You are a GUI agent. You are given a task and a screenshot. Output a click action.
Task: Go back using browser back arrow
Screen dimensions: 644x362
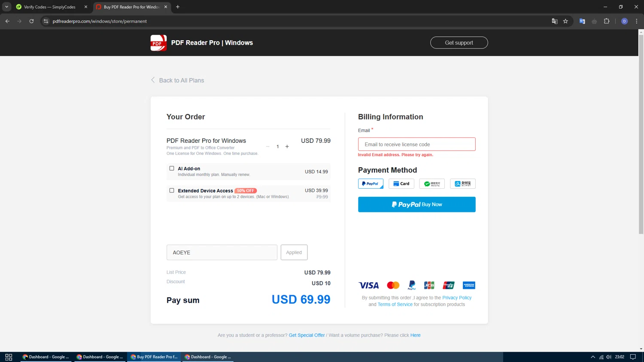(x=7, y=21)
